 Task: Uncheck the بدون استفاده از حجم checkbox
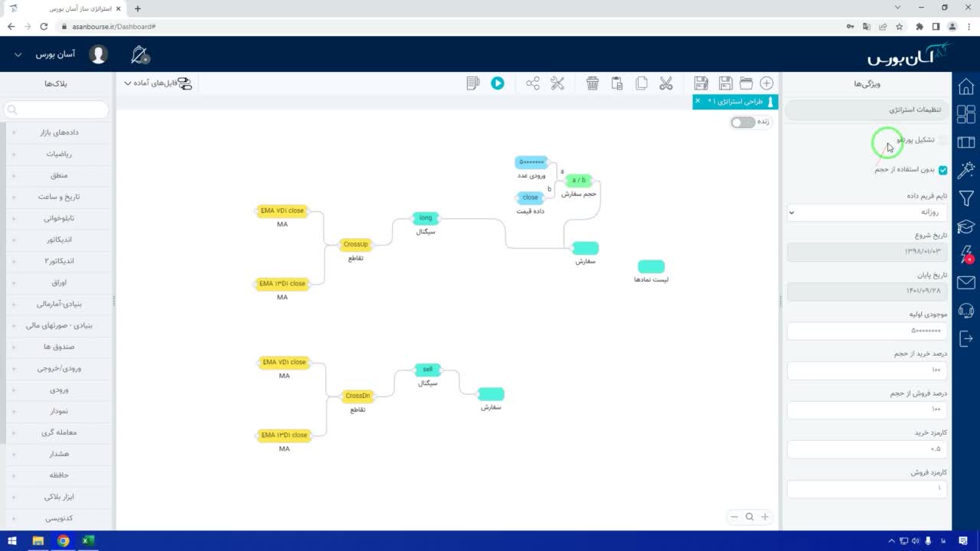(x=942, y=170)
